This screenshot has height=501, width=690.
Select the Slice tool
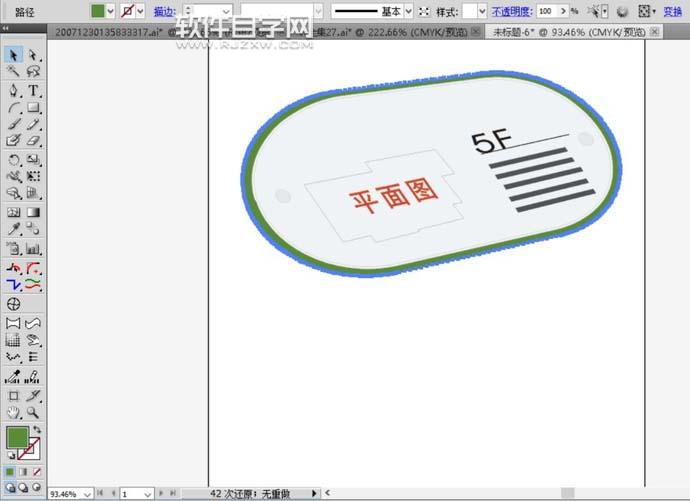coord(33,396)
